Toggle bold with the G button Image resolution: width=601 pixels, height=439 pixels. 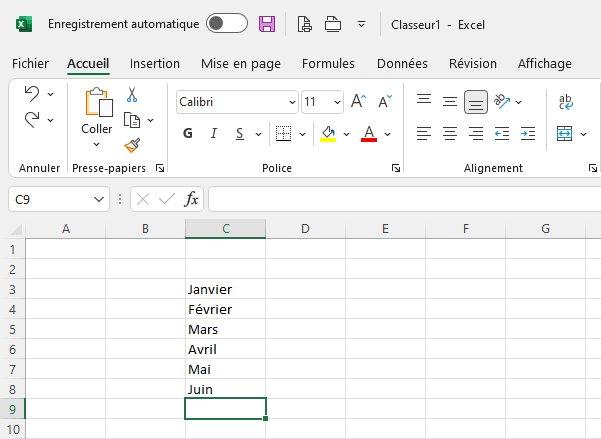[188, 133]
